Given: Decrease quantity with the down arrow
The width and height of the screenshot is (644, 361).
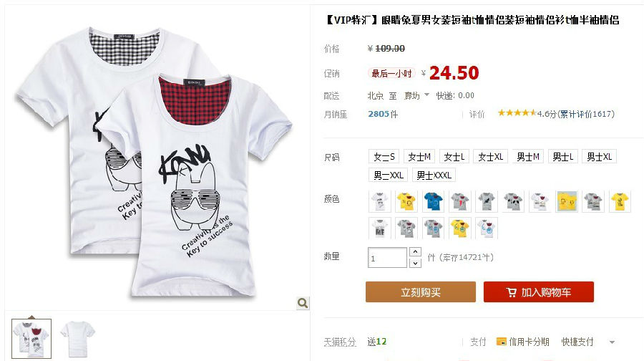Looking at the screenshot, I should coord(415,263).
